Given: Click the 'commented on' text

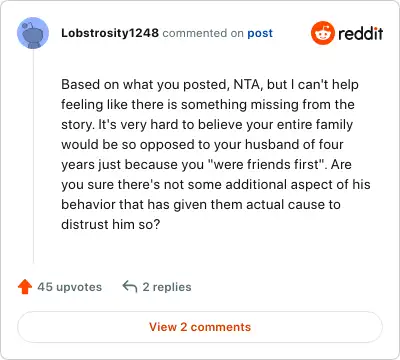Looking at the screenshot, I should [203, 33].
